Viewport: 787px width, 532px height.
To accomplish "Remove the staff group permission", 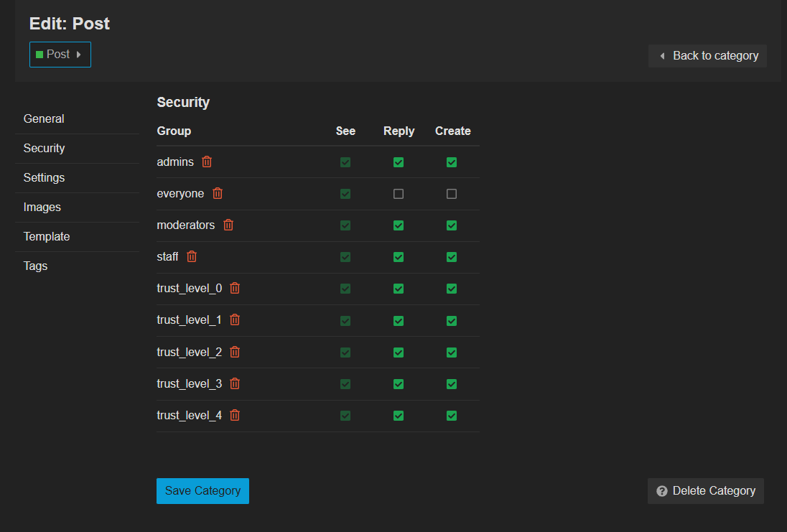I will tap(192, 256).
